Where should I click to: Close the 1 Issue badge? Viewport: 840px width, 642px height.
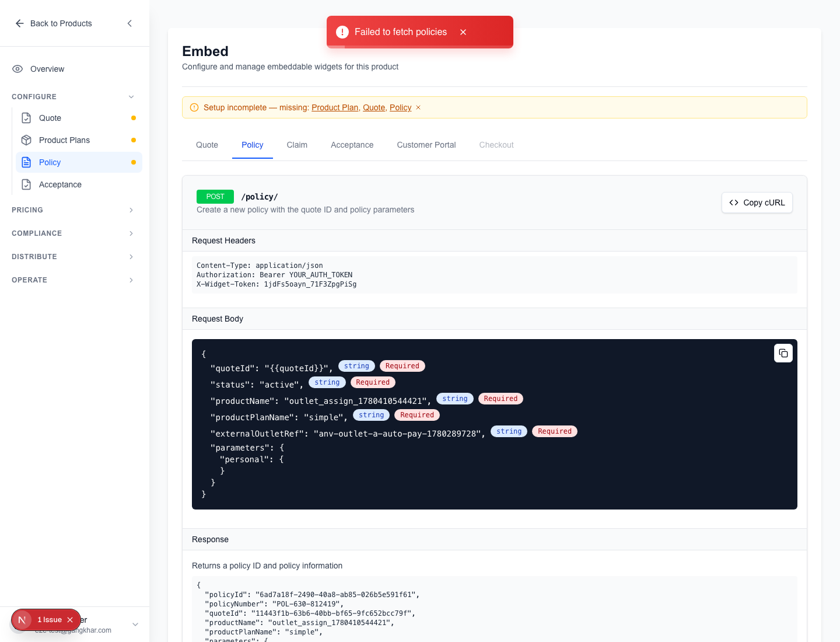click(70, 620)
